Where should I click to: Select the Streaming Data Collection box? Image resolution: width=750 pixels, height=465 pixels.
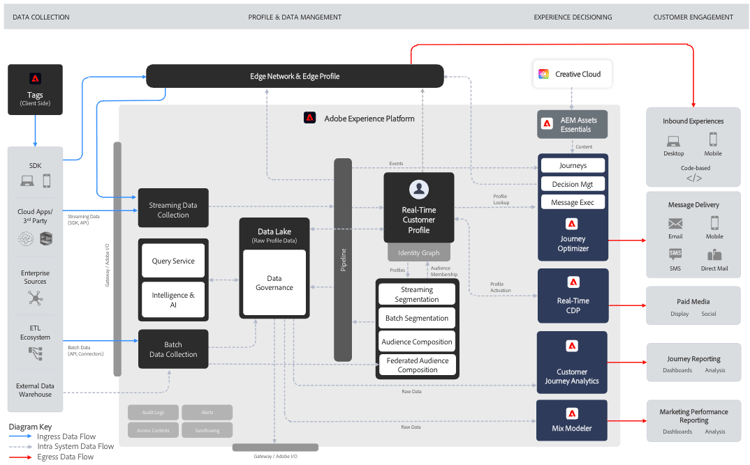point(173,208)
